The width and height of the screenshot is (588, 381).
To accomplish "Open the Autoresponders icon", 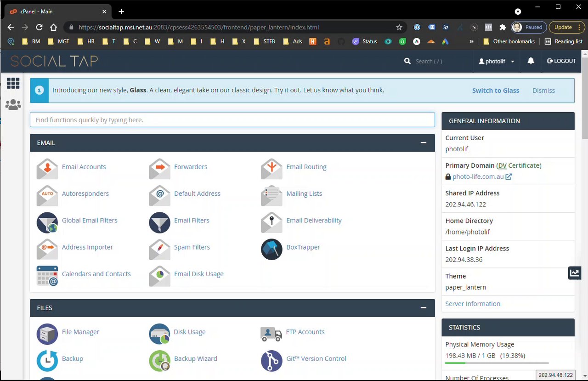I will [47, 195].
